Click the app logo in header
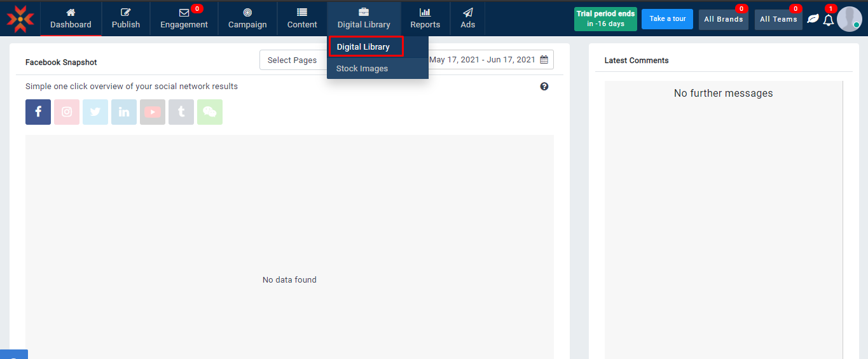 pyautogui.click(x=20, y=19)
